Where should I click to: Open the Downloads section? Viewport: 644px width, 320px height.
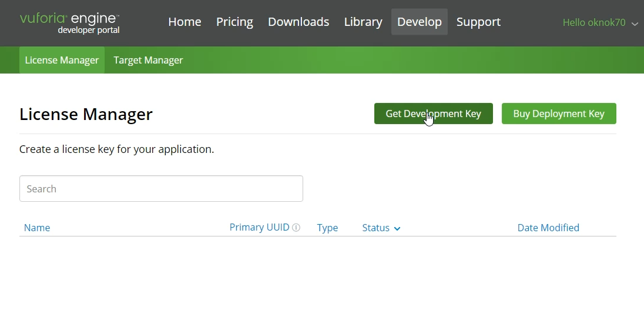(x=298, y=22)
